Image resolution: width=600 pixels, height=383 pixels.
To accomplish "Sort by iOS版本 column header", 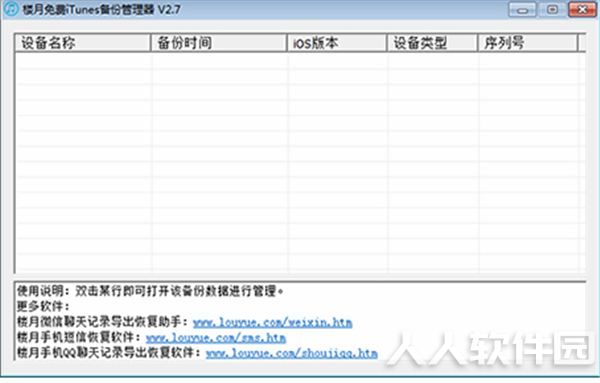I will (337, 43).
